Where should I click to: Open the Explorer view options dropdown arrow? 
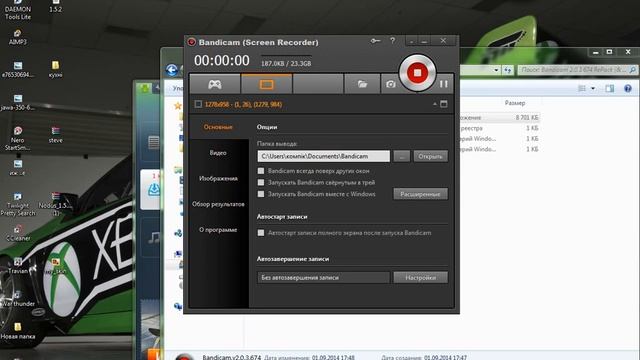tap(593, 88)
